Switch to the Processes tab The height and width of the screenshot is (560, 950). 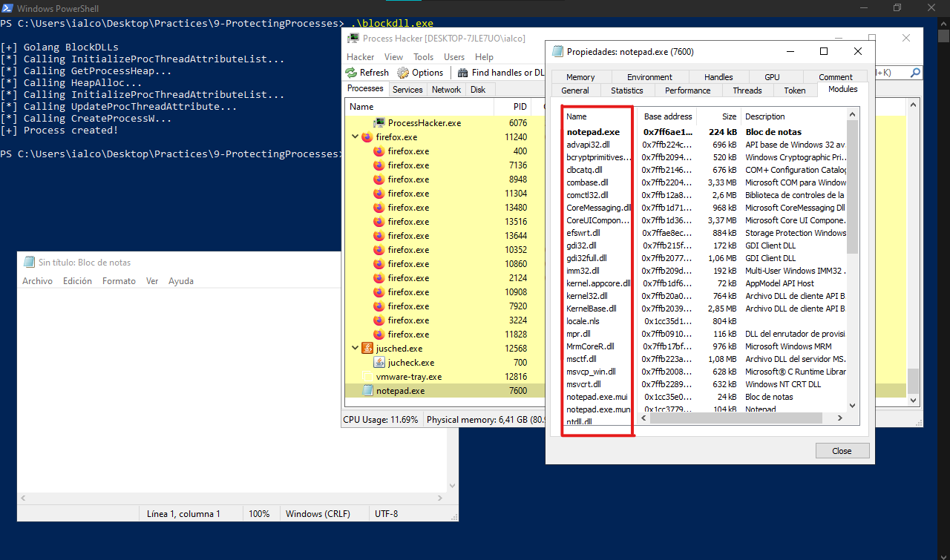pyautogui.click(x=366, y=88)
